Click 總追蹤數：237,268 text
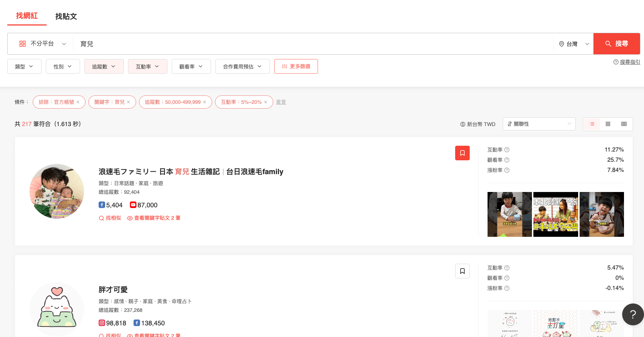Image resolution: width=644 pixels, height=337 pixels. (x=120, y=310)
